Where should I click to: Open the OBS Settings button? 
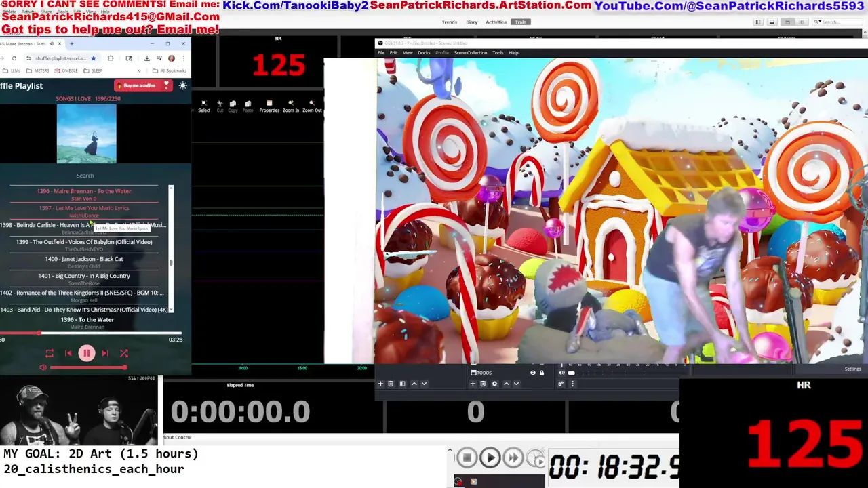[x=852, y=369]
